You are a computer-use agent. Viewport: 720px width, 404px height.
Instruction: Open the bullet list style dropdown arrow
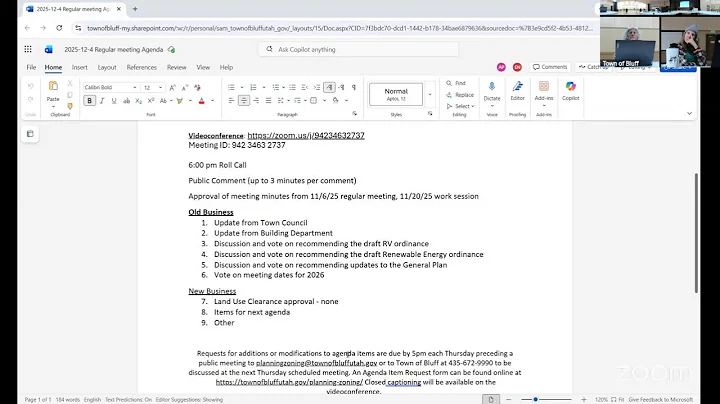pos(242,87)
